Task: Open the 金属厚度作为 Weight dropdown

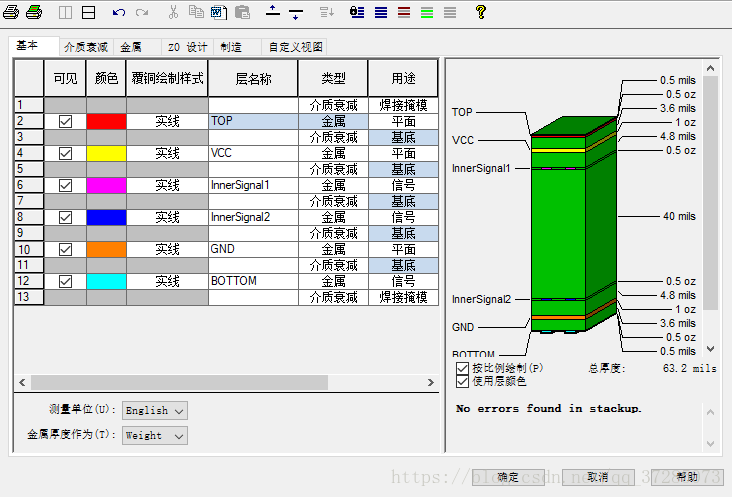Action: pos(155,435)
